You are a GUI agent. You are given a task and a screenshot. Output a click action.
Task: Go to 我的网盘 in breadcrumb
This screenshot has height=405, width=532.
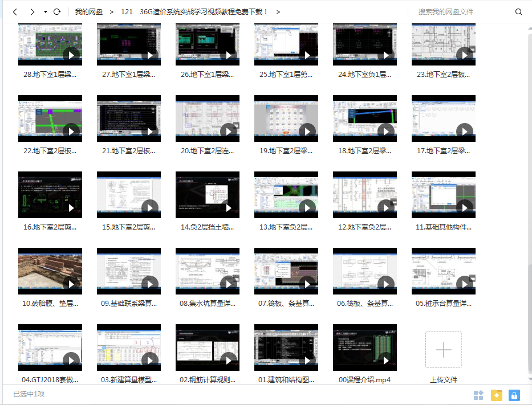click(x=88, y=12)
